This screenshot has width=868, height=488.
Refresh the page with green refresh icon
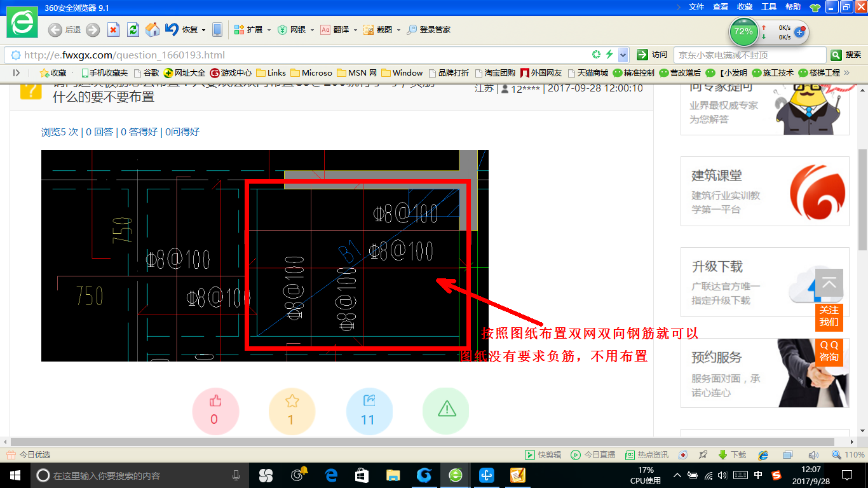133,30
